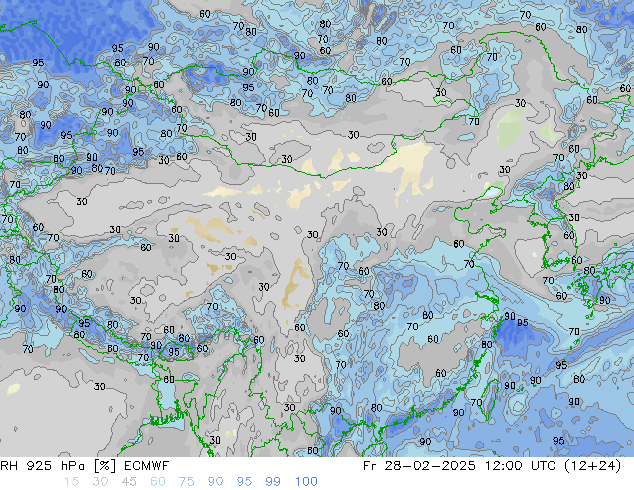Screen dimensions: 634x490
Task: Click legend value '75' in color scale
Action: pos(186,482)
